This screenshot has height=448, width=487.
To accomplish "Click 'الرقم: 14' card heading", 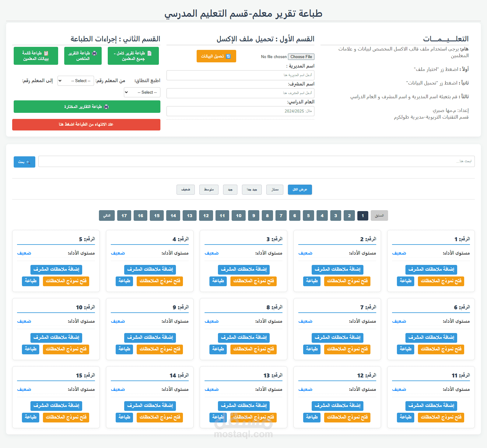I will [x=179, y=375].
